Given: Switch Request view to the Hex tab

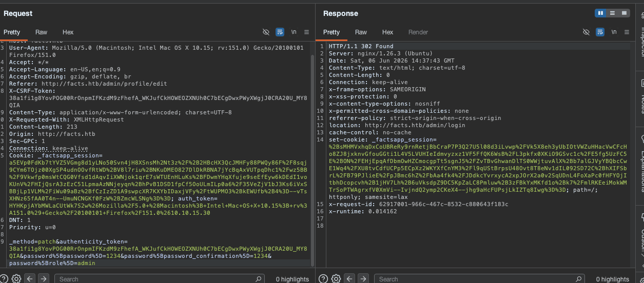Looking at the screenshot, I should coord(68,32).
